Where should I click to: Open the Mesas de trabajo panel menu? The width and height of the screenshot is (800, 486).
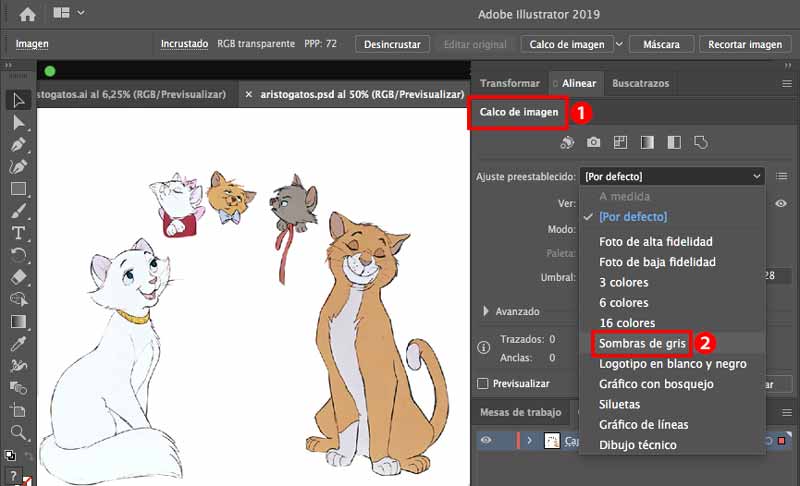point(787,412)
